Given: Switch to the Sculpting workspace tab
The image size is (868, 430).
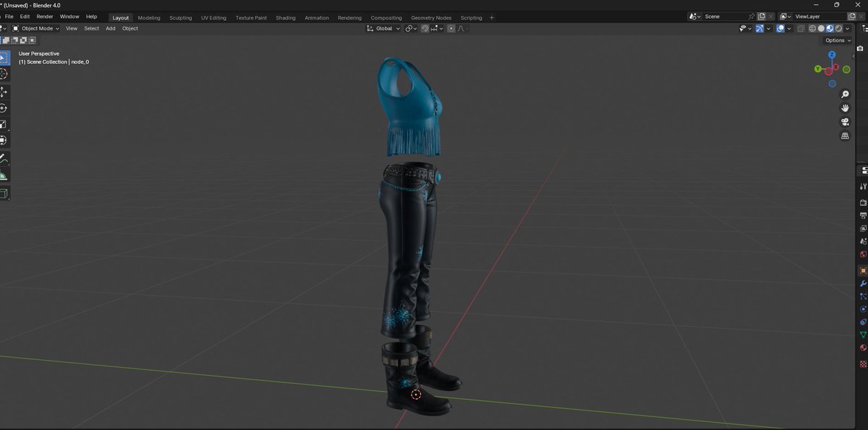Looking at the screenshot, I should click(x=181, y=17).
